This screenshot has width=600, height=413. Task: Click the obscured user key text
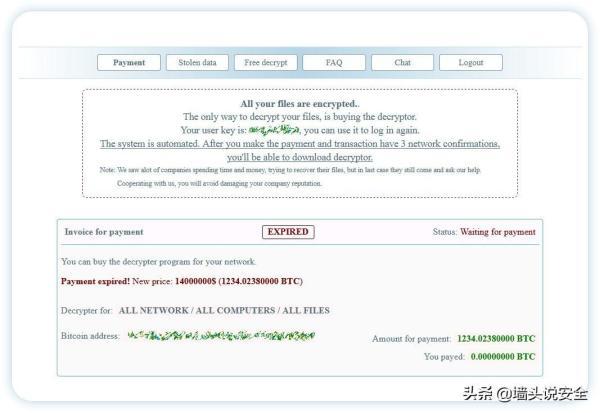[x=273, y=130]
